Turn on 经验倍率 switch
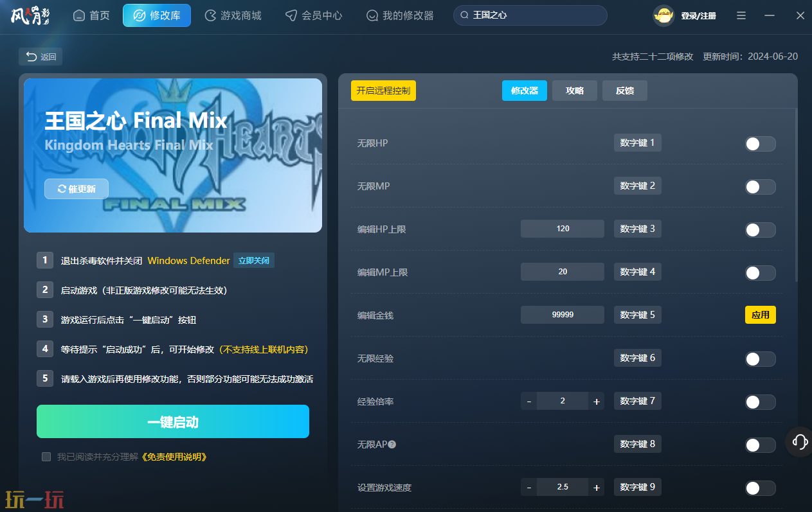Screen dimensions: 812x512 [x=761, y=402]
